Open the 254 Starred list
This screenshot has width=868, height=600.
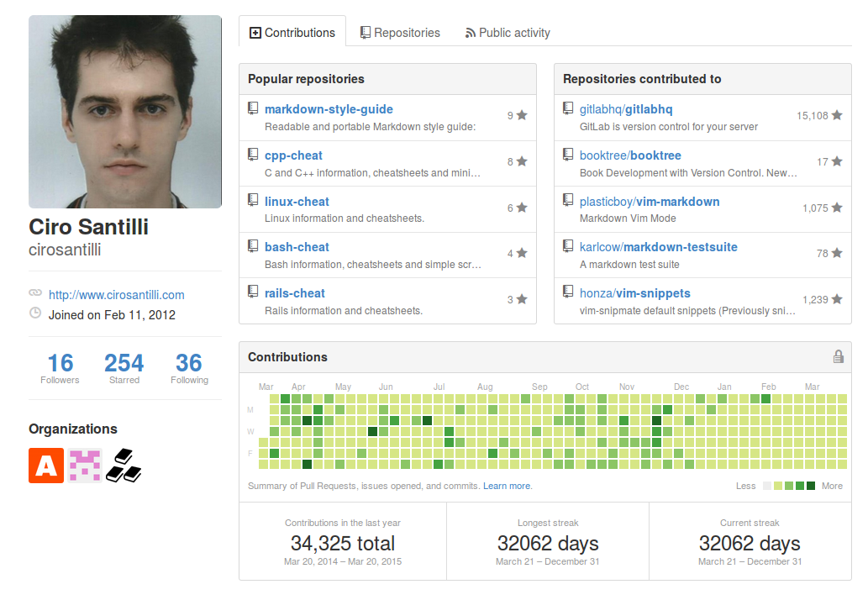(124, 368)
